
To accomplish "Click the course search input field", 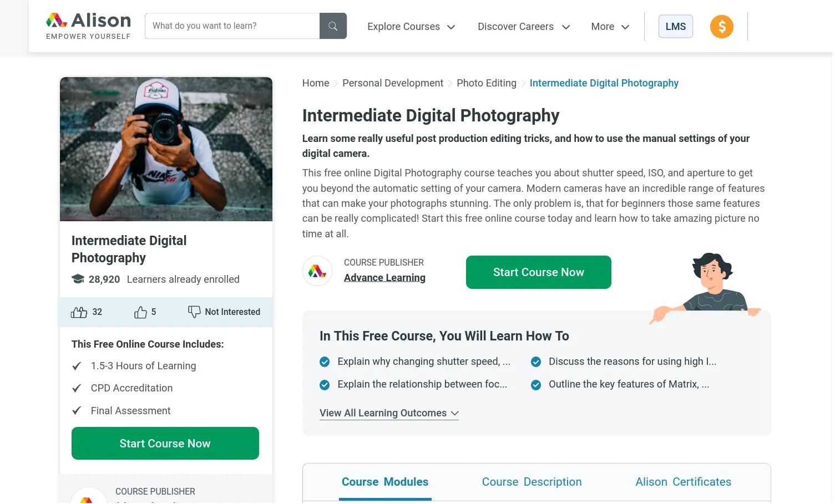I will pos(231,26).
